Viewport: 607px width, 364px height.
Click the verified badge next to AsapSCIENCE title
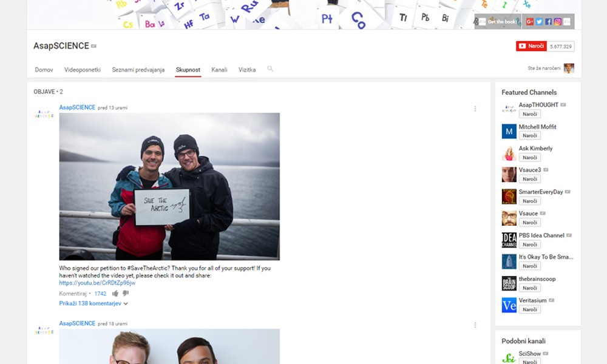tap(93, 46)
